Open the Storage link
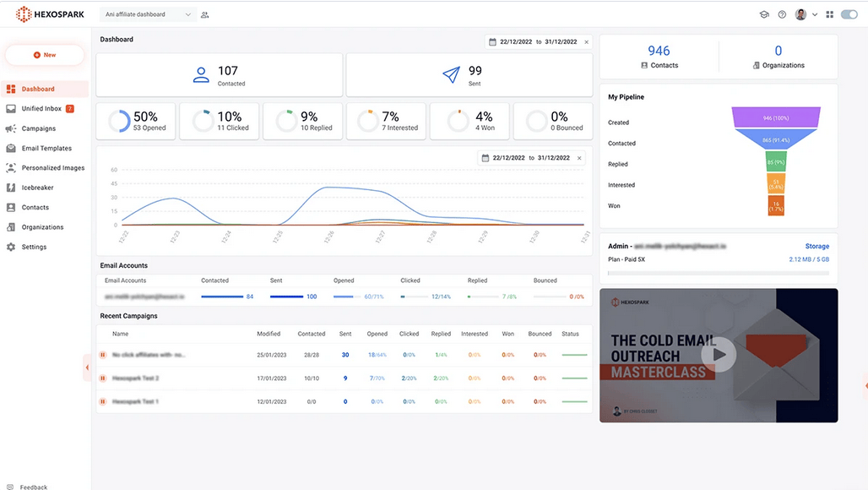The height and width of the screenshot is (490, 868). pyautogui.click(x=817, y=246)
